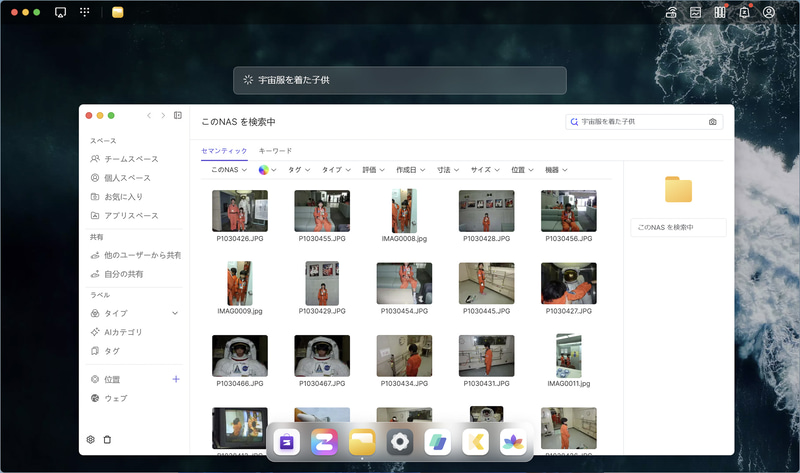
Task: Click the yellow Files icon in top bar
Action: [x=117, y=12]
